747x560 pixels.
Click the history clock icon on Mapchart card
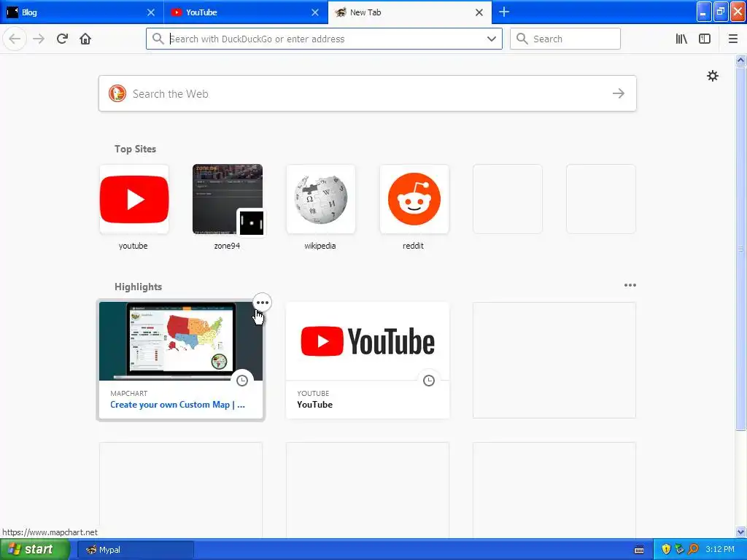click(242, 380)
